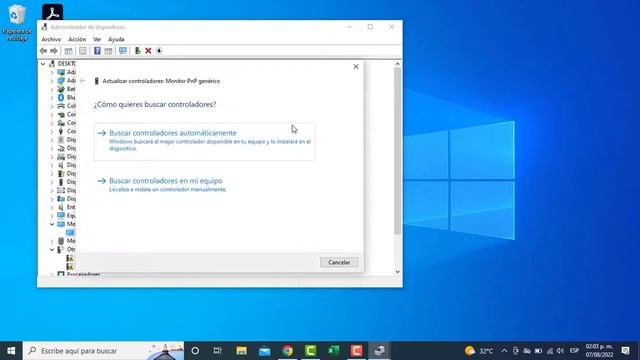Click the scrollbar down arrow in Device Manager
Image resolution: width=640 pixels, height=360 pixels.
(398, 272)
